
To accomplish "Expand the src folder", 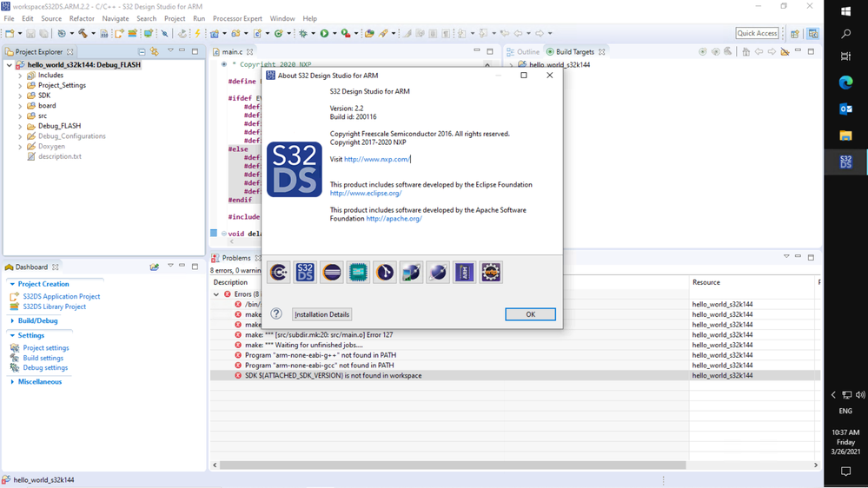I will coord(20,116).
